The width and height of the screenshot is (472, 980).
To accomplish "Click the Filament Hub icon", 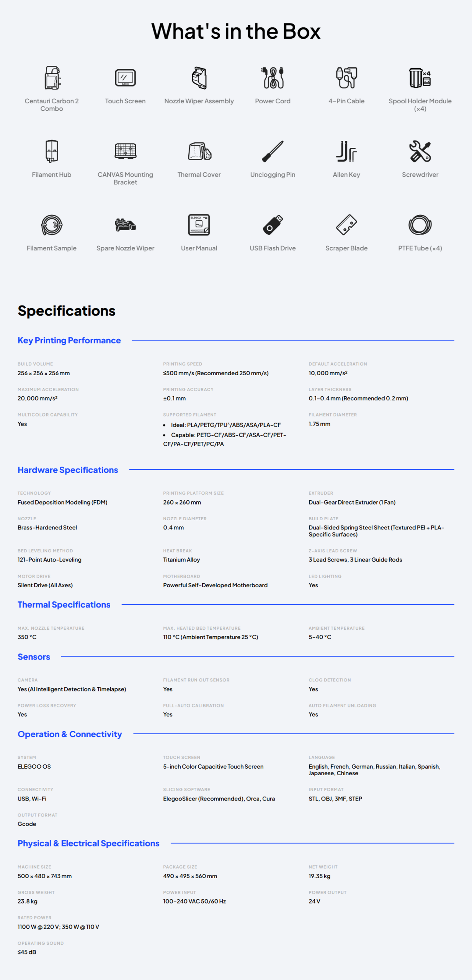I will [x=52, y=151].
